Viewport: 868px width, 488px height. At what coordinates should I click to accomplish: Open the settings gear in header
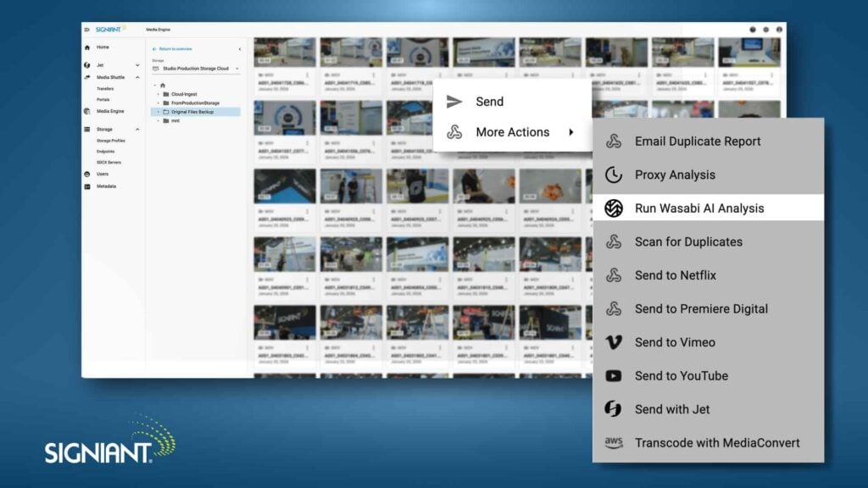tap(765, 30)
